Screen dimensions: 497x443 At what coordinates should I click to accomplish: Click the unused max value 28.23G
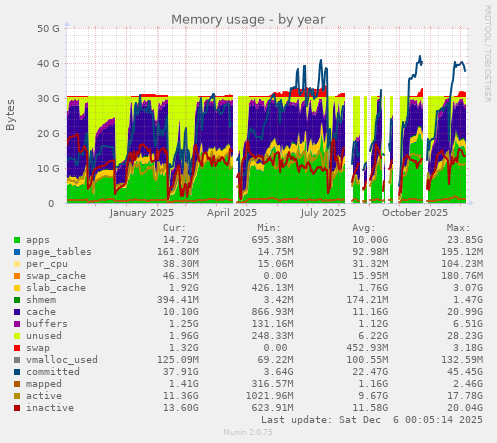click(465, 336)
